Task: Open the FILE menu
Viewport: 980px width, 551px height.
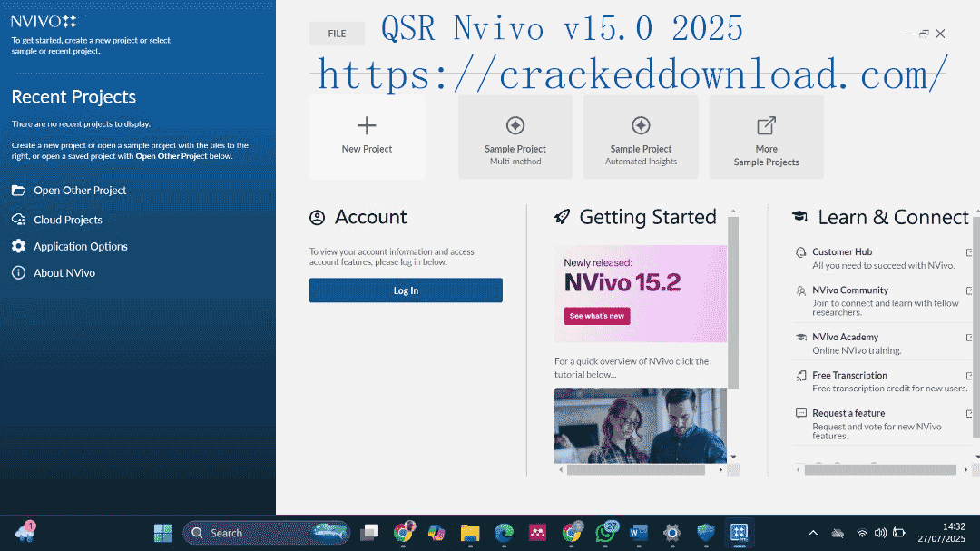Action: coord(337,34)
